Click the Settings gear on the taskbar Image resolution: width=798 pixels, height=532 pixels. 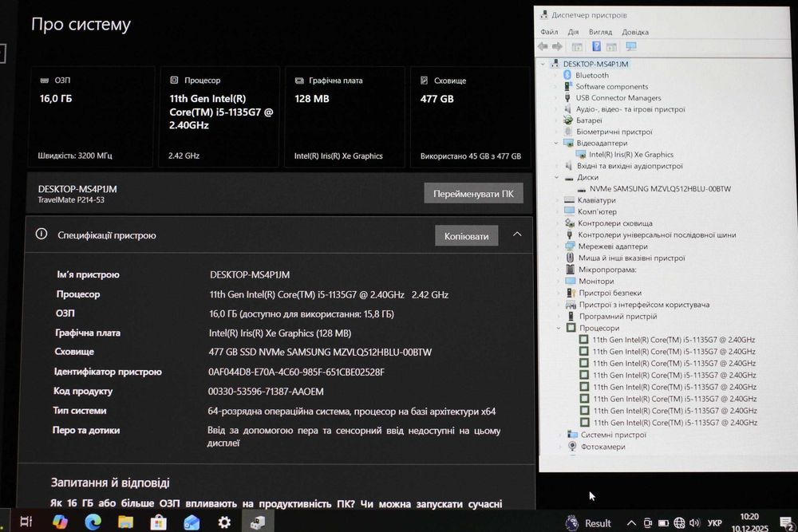click(224, 522)
